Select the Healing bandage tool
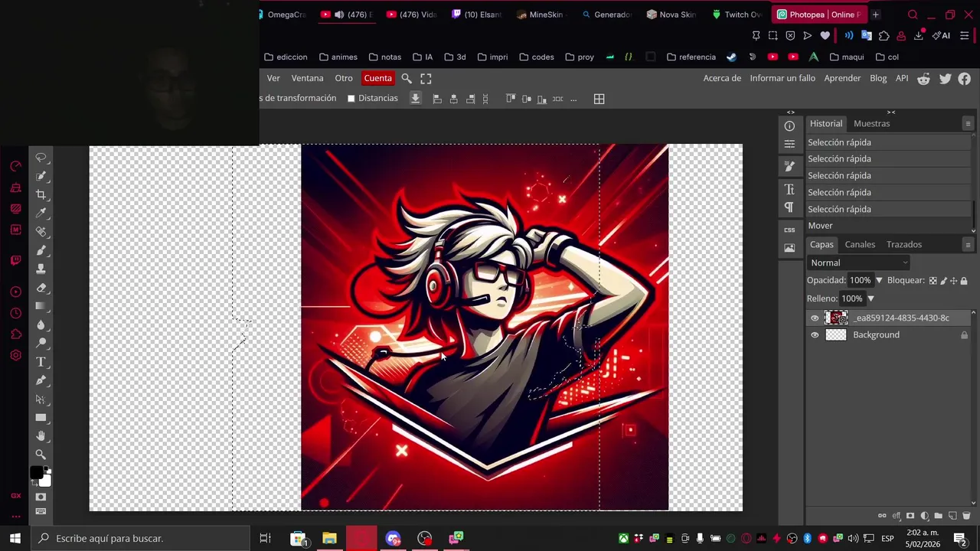This screenshot has width=980, height=551. tap(41, 231)
